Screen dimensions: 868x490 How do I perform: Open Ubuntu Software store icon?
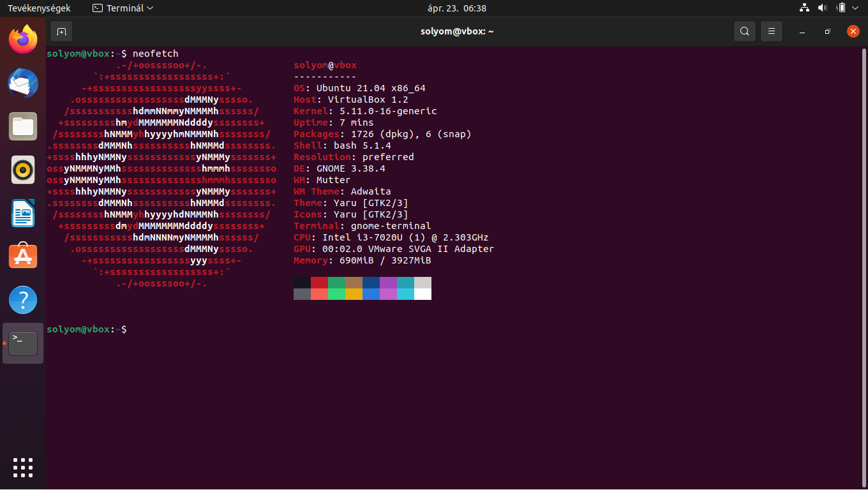[x=23, y=256]
